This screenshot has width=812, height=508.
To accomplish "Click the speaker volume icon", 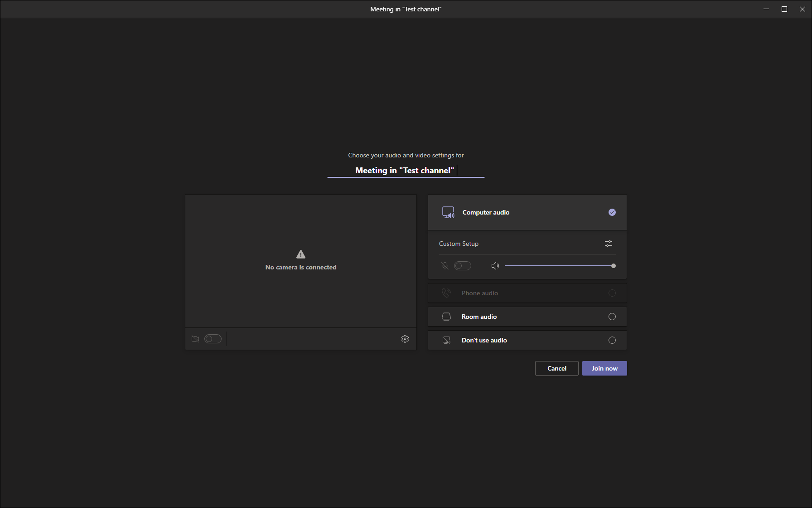I will [495, 266].
